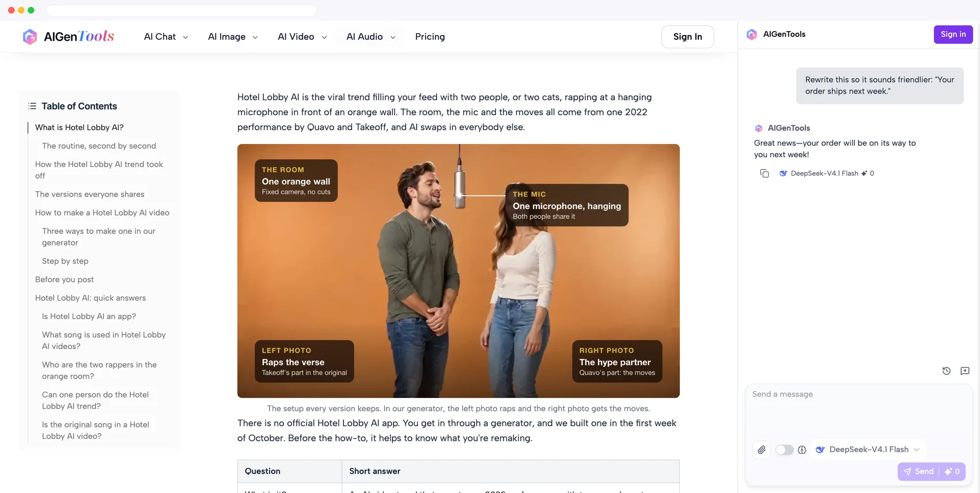Image resolution: width=980 pixels, height=493 pixels.
Task: Copy the assistant's reply with the copy icon
Action: pyautogui.click(x=765, y=173)
